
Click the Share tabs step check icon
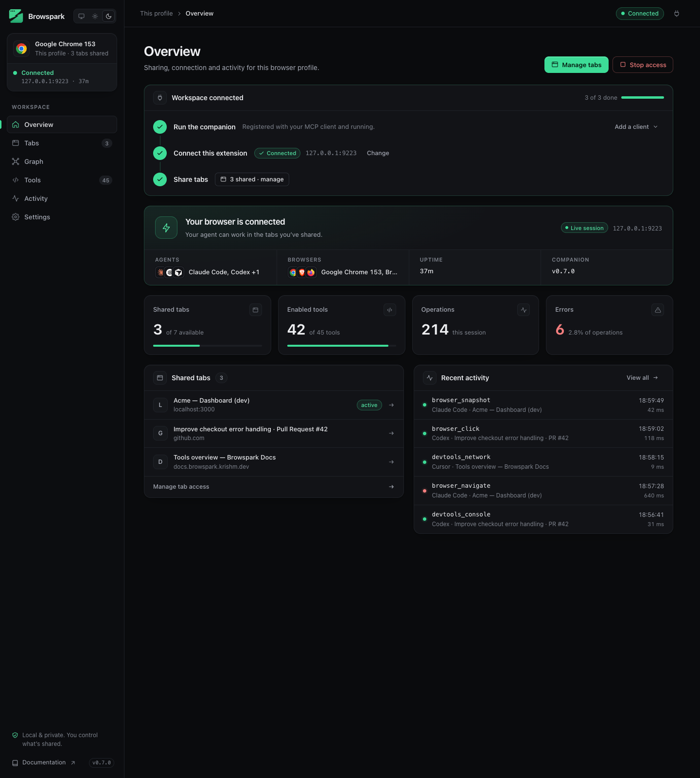pos(160,179)
